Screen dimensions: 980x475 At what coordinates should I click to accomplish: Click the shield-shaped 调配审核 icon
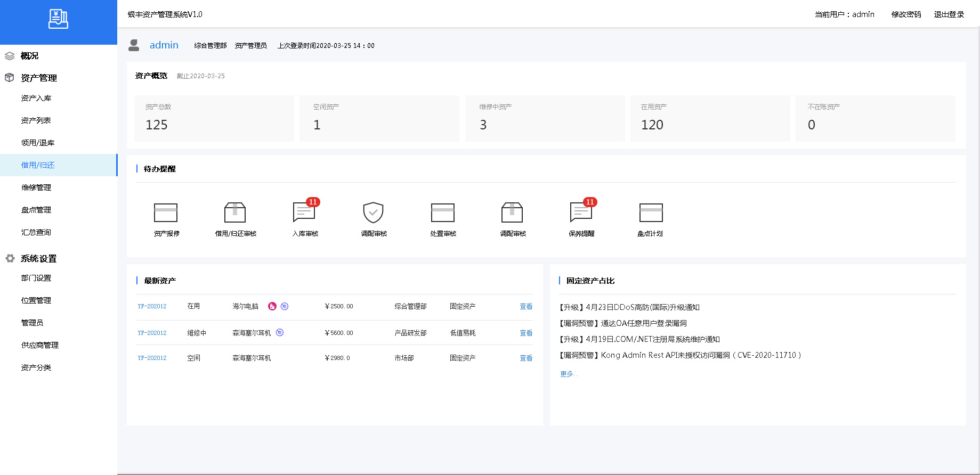click(x=373, y=212)
